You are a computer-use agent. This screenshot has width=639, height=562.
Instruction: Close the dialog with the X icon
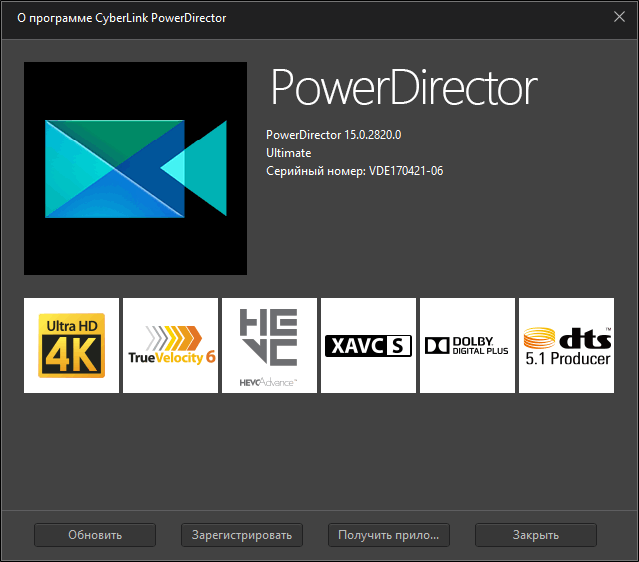[619, 17]
